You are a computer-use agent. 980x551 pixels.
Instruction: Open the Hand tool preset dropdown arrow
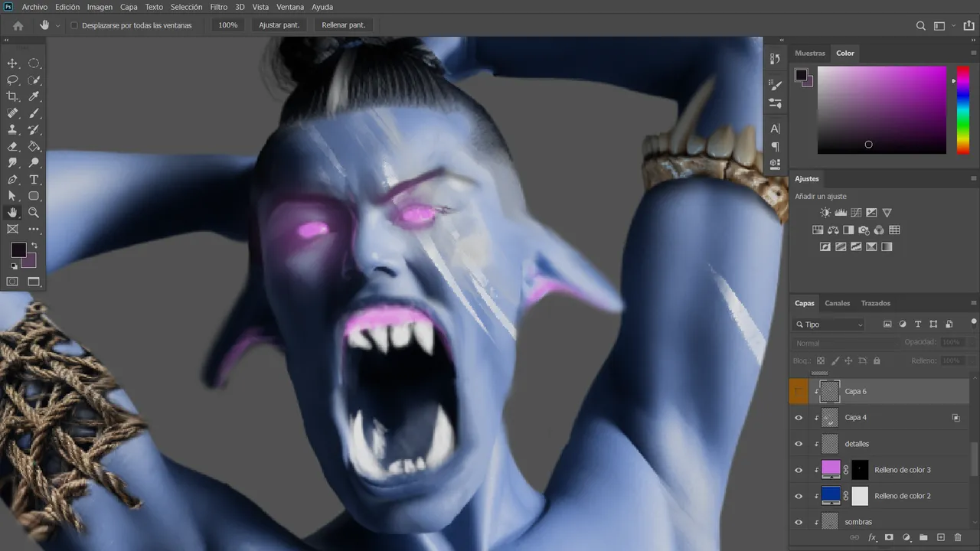coord(57,26)
